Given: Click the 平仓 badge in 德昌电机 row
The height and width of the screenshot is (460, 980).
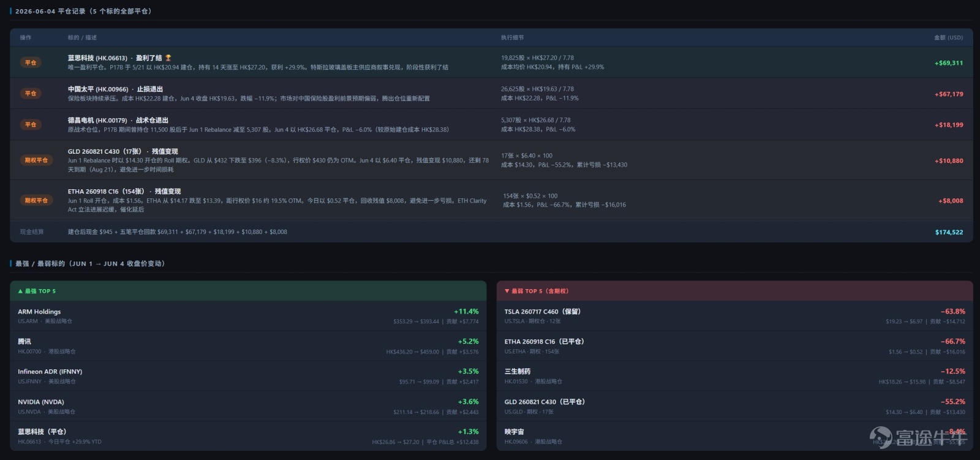Looking at the screenshot, I should (31, 124).
